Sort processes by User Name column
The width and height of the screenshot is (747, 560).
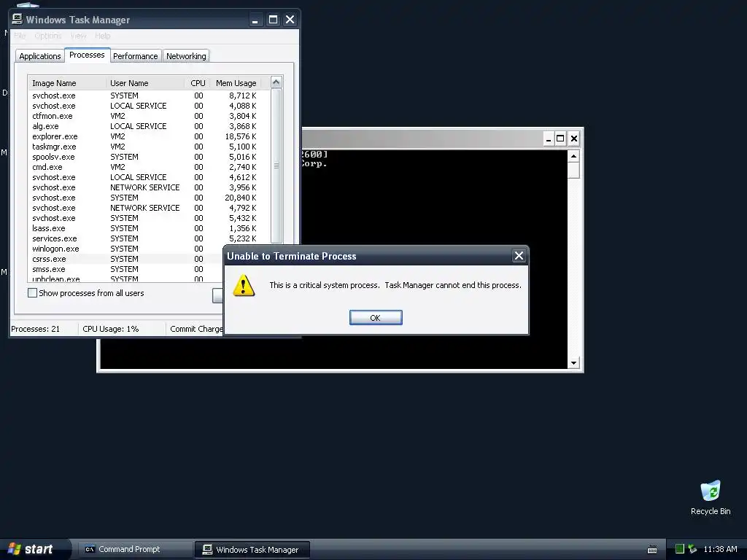(145, 83)
